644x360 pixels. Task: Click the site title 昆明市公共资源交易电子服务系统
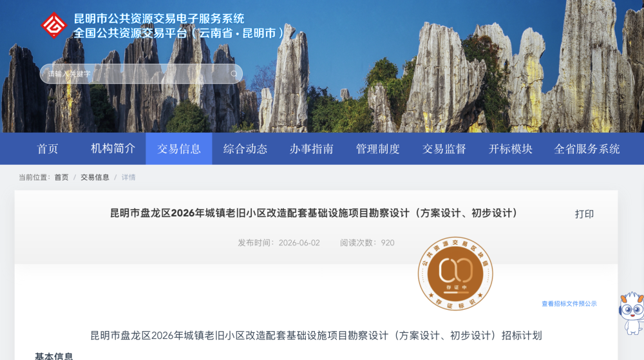pyautogui.click(x=159, y=19)
